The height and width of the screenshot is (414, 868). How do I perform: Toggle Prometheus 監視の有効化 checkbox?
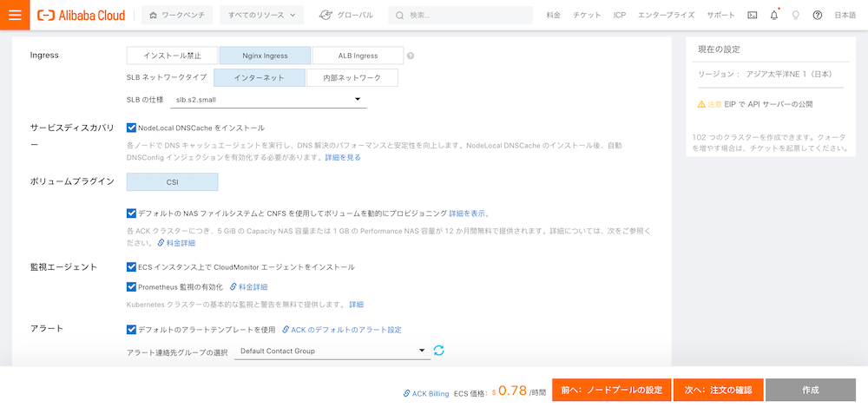131,286
